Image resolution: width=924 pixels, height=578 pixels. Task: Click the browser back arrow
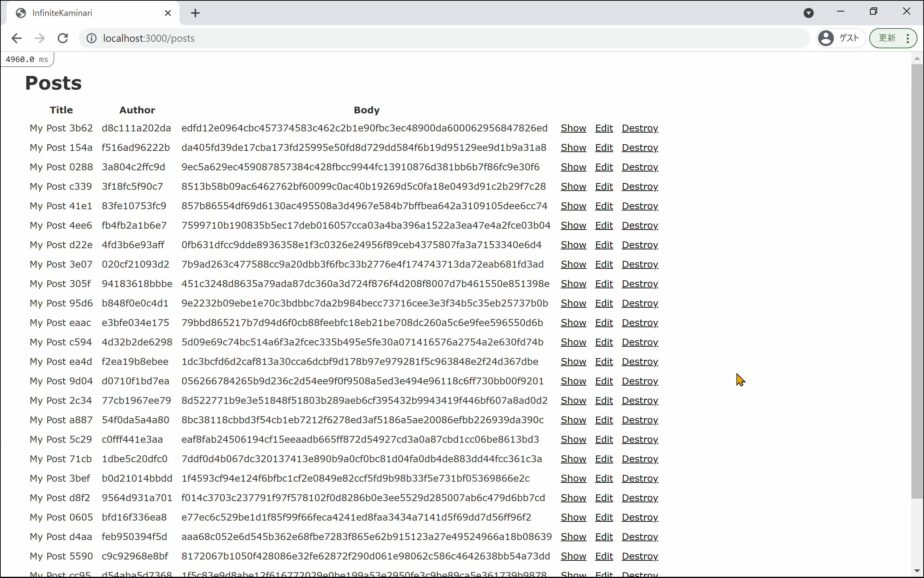pyautogui.click(x=16, y=38)
